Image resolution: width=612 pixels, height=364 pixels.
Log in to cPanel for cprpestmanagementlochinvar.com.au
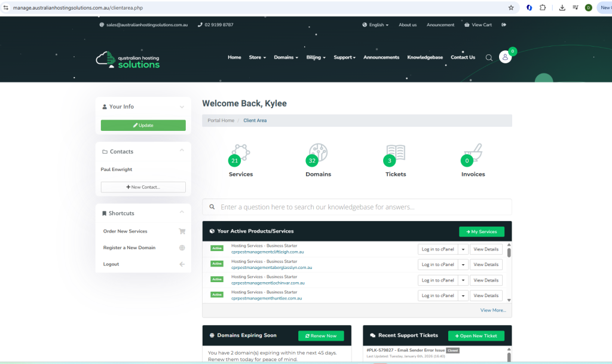coord(437,280)
